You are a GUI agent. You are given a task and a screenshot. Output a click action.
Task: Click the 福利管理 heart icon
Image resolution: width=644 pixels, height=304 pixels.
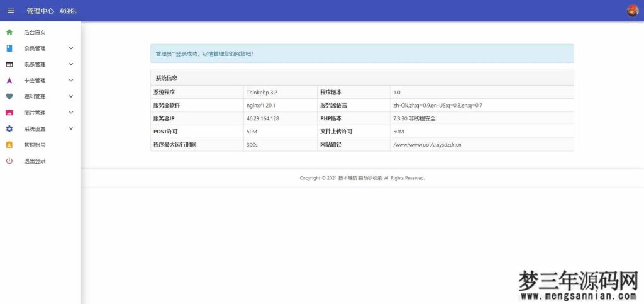click(x=9, y=96)
